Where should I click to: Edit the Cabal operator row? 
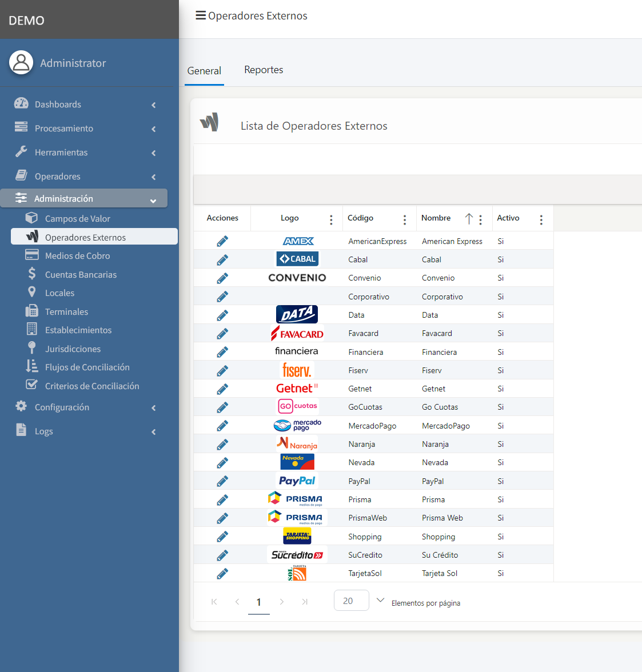coord(222,259)
